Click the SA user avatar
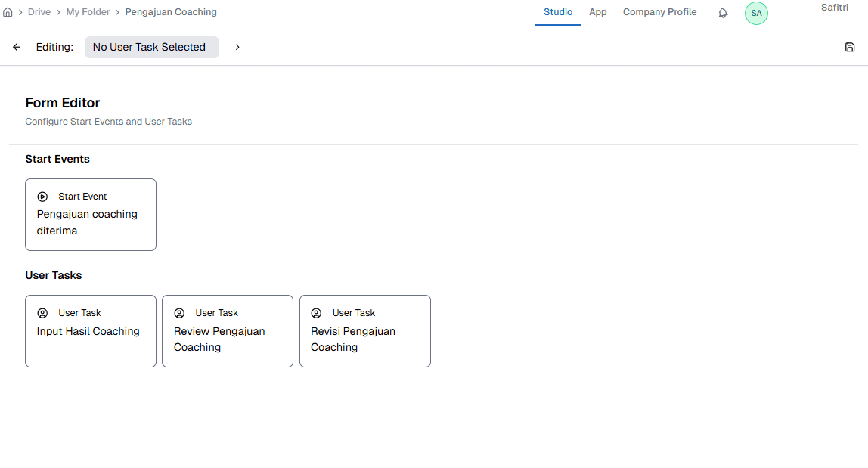This screenshot has width=868, height=468. point(756,13)
